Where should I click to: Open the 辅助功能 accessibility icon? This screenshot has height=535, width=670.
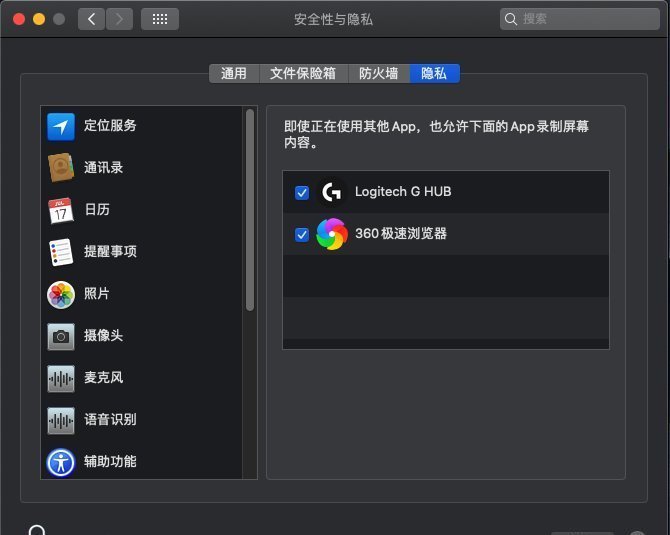(x=61, y=462)
